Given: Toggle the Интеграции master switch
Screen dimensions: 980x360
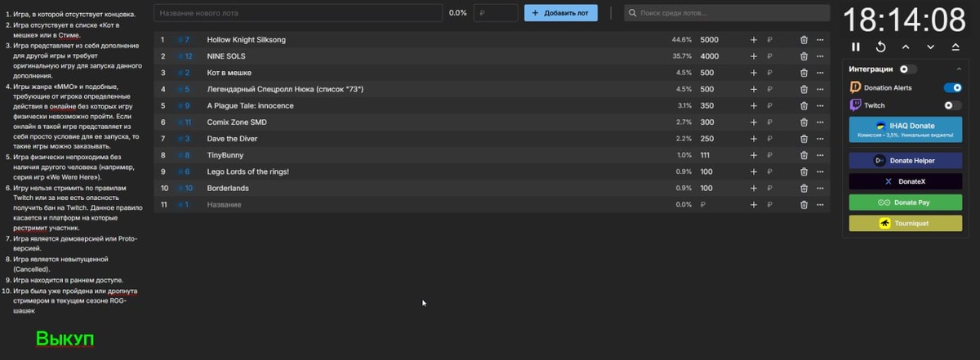Looking at the screenshot, I should [x=908, y=69].
